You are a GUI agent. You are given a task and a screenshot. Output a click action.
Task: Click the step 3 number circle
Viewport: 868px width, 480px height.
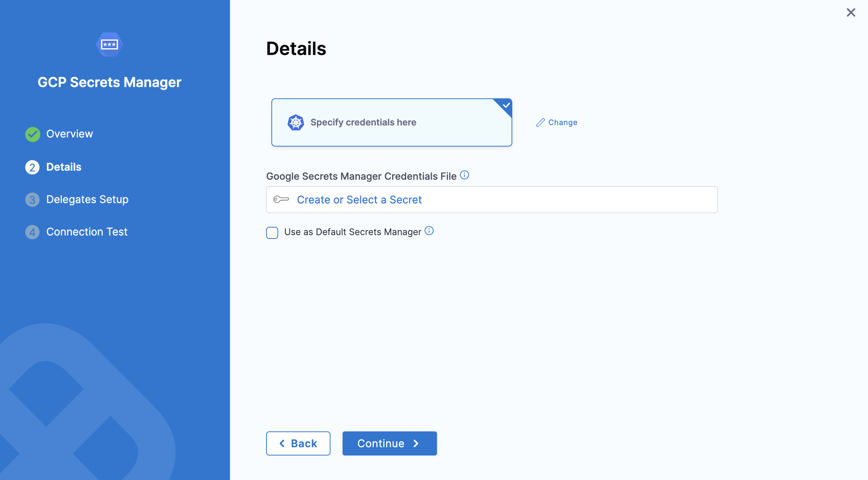(32, 200)
